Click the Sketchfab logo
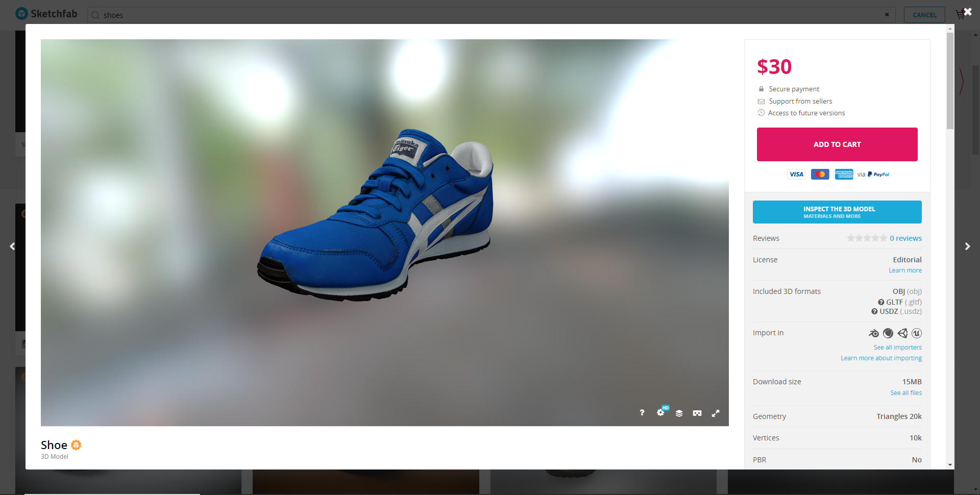Screen dimensions: 980x495 46,14
